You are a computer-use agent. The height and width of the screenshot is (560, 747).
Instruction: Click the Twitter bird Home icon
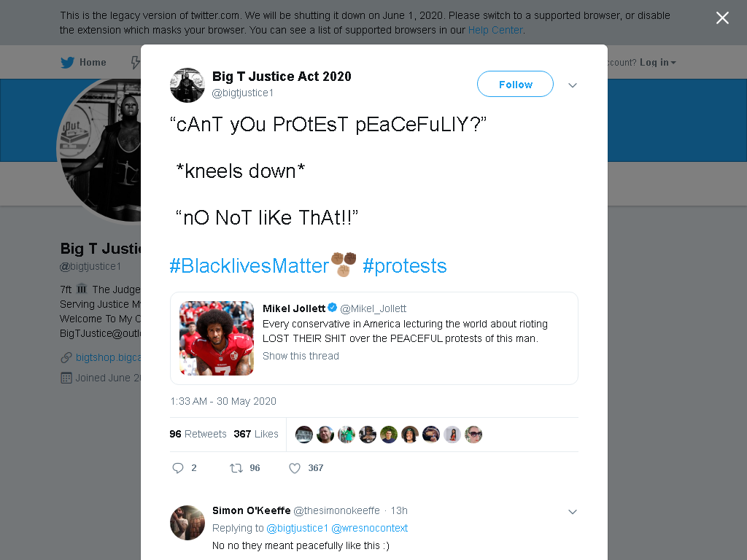click(68, 63)
